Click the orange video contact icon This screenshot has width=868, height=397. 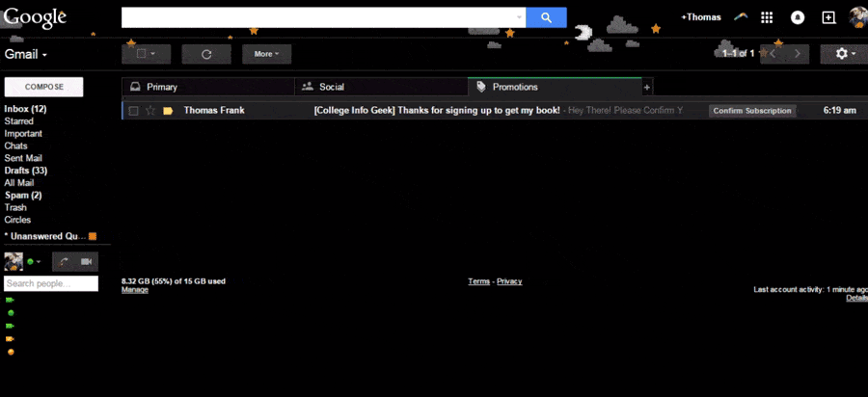pyautogui.click(x=10, y=339)
